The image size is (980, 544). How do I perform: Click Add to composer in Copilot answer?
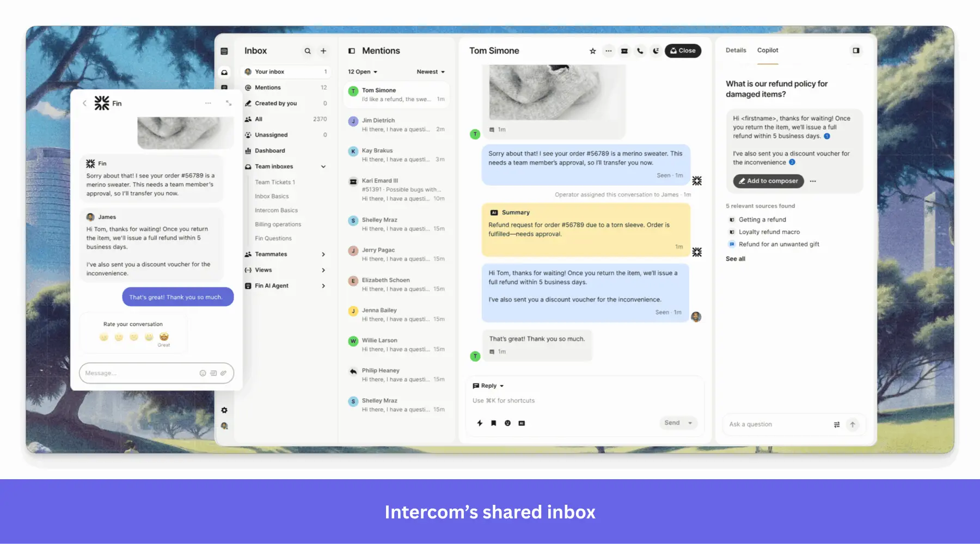click(x=768, y=181)
